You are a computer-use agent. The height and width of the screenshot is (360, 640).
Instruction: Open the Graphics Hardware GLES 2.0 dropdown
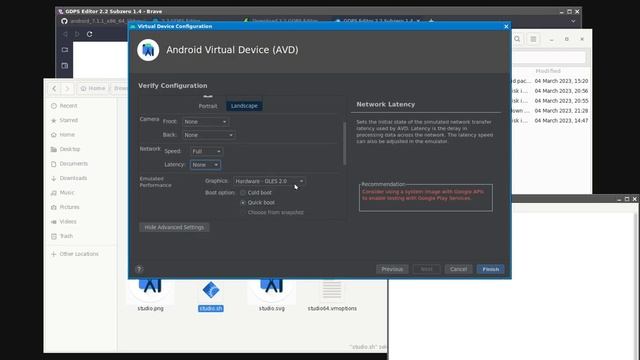269,181
